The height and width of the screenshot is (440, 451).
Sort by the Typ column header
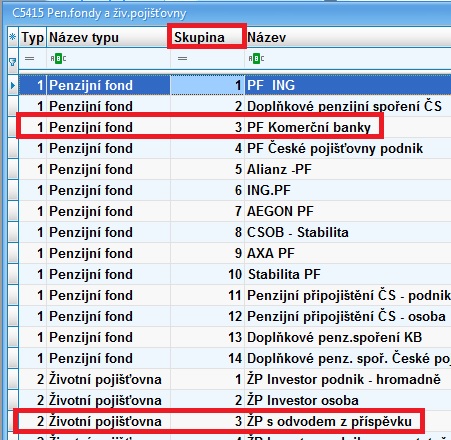coord(32,37)
